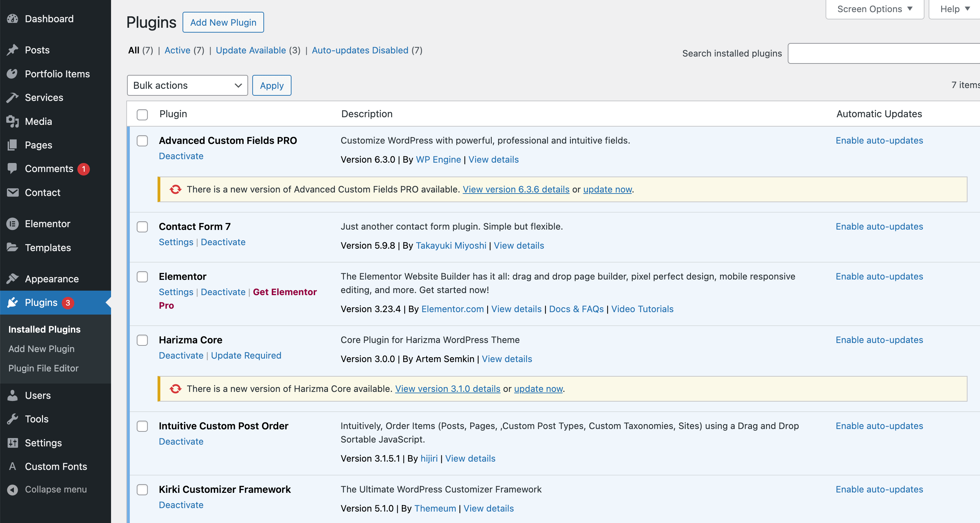The width and height of the screenshot is (980, 523).
Task: Open Plugin File Editor submenu item
Action: pyautogui.click(x=43, y=368)
